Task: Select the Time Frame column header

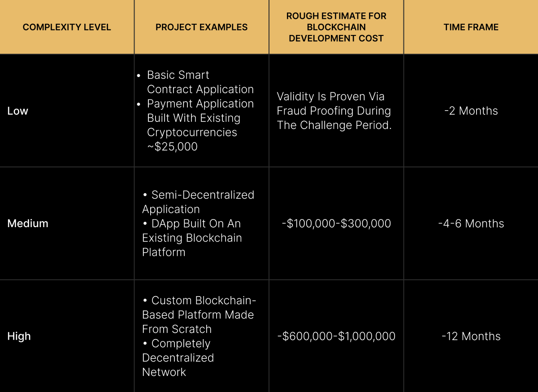Action: click(471, 27)
